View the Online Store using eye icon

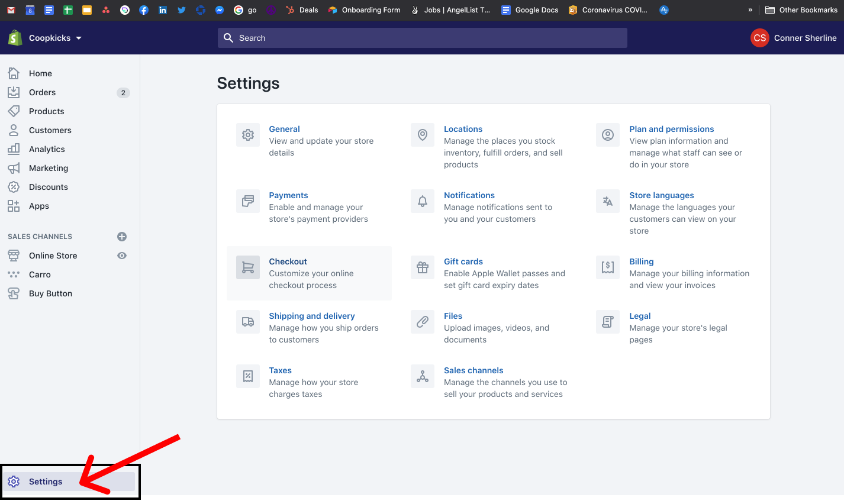[x=122, y=256]
